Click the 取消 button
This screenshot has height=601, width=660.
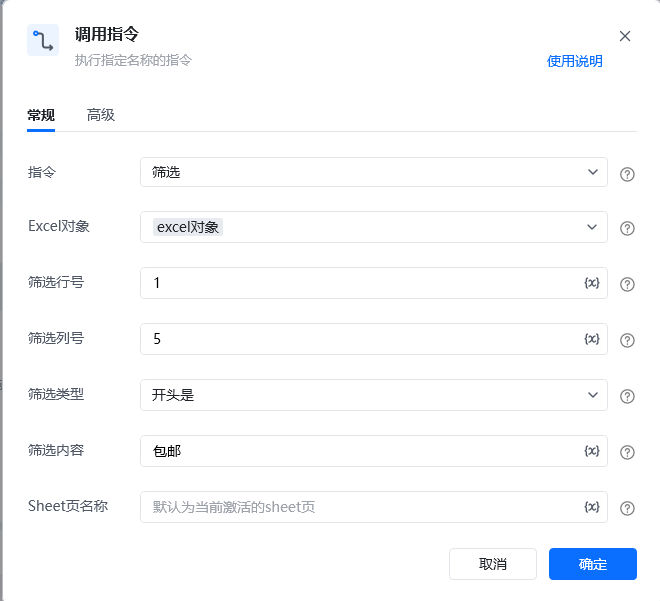click(x=492, y=564)
